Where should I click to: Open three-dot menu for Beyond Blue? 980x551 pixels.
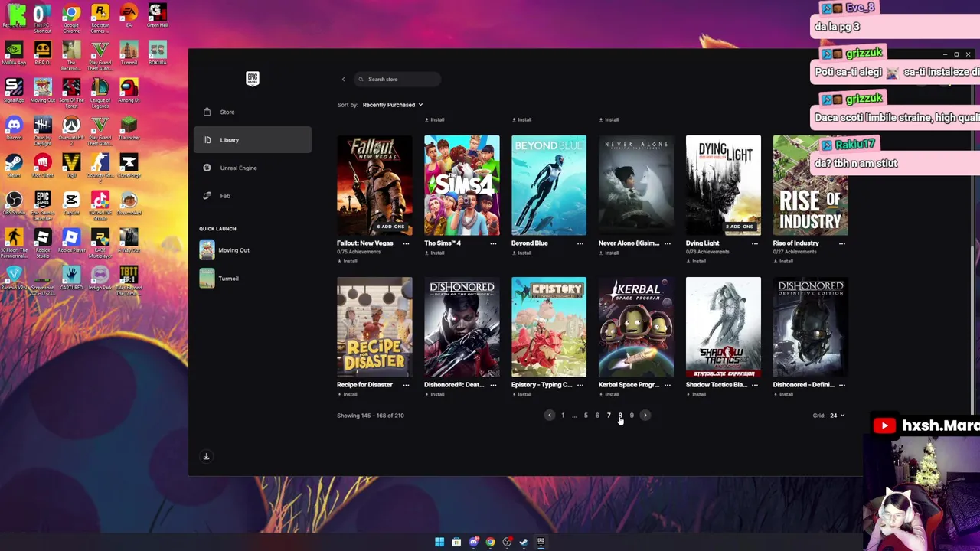point(580,243)
